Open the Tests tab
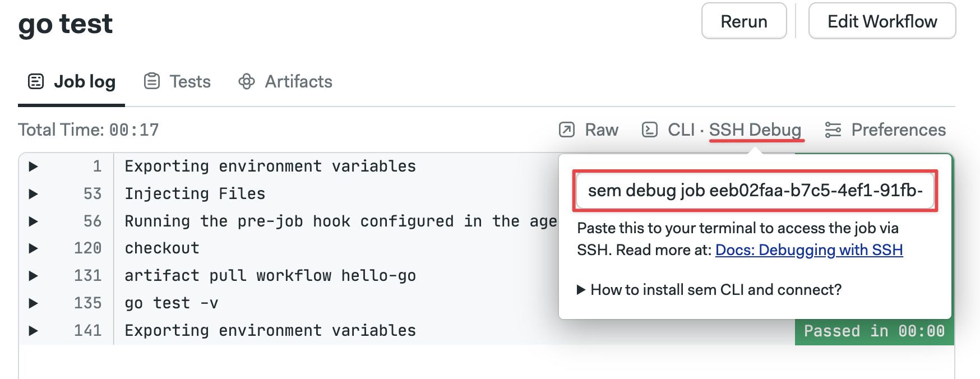This screenshot has width=980, height=379. tap(178, 82)
